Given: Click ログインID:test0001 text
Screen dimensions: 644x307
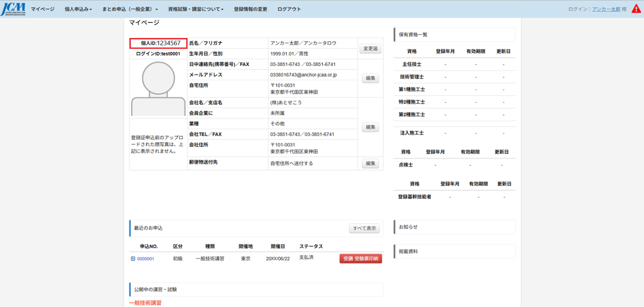Looking at the screenshot, I should pyautogui.click(x=158, y=54).
